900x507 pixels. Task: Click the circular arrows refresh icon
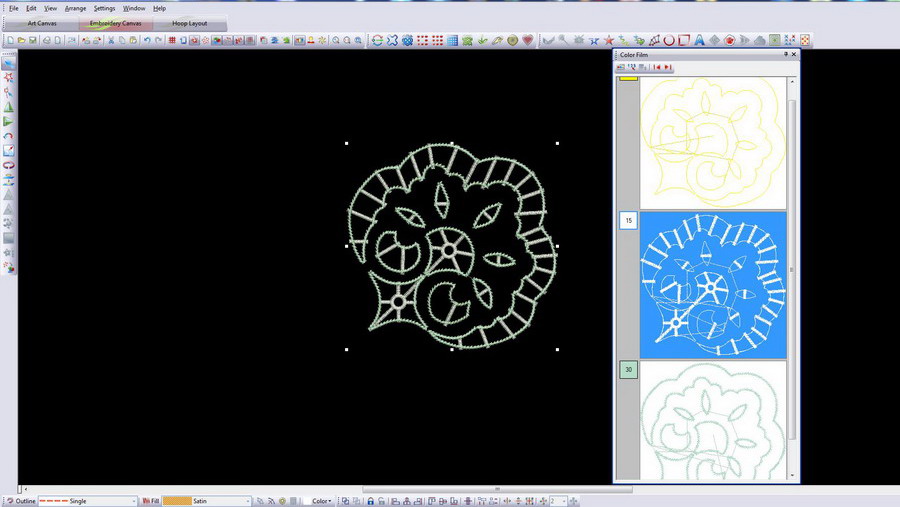(x=377, y=40)
